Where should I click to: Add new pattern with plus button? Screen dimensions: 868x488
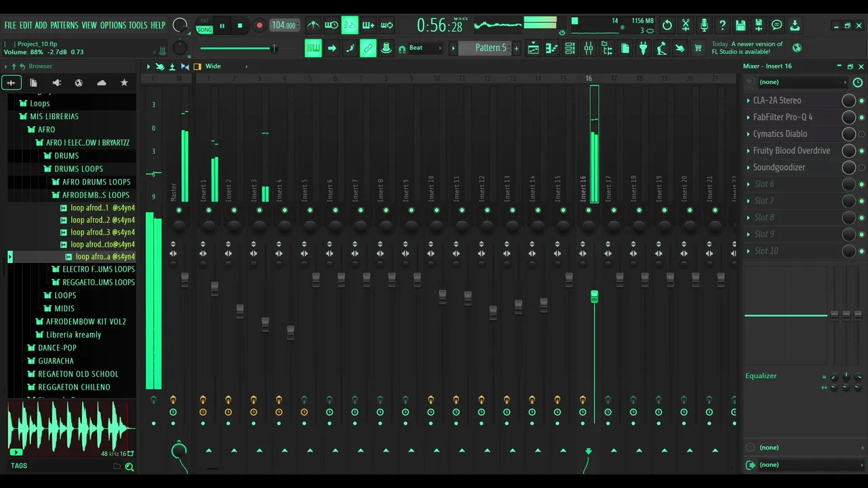(x=516, y=48)
